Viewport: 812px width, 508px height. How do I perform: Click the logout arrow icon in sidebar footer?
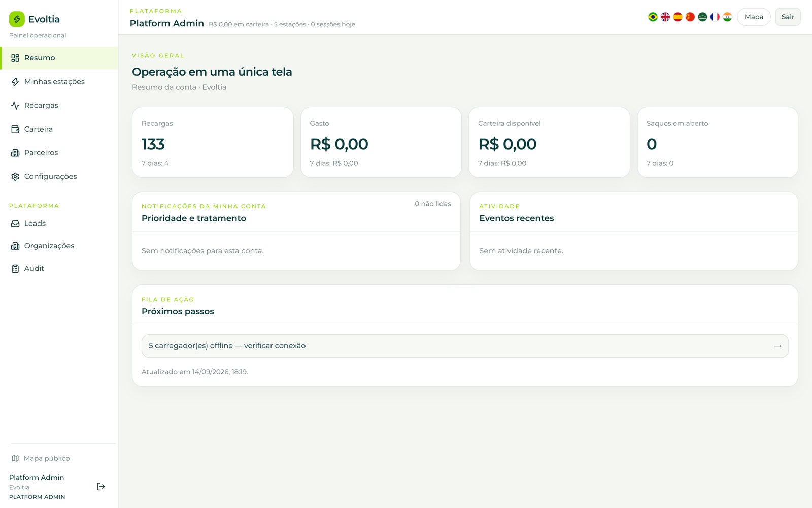101,487
